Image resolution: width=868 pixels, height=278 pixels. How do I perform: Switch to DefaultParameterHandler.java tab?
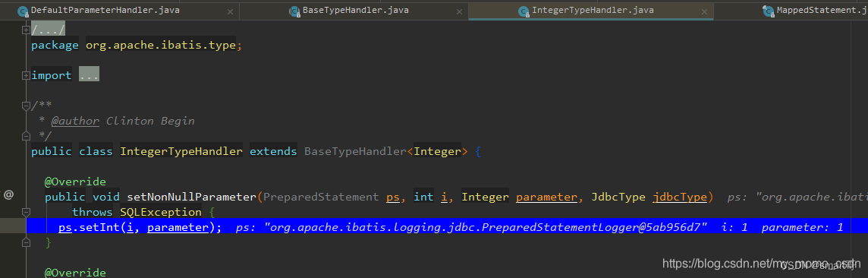tap(105, 10)
